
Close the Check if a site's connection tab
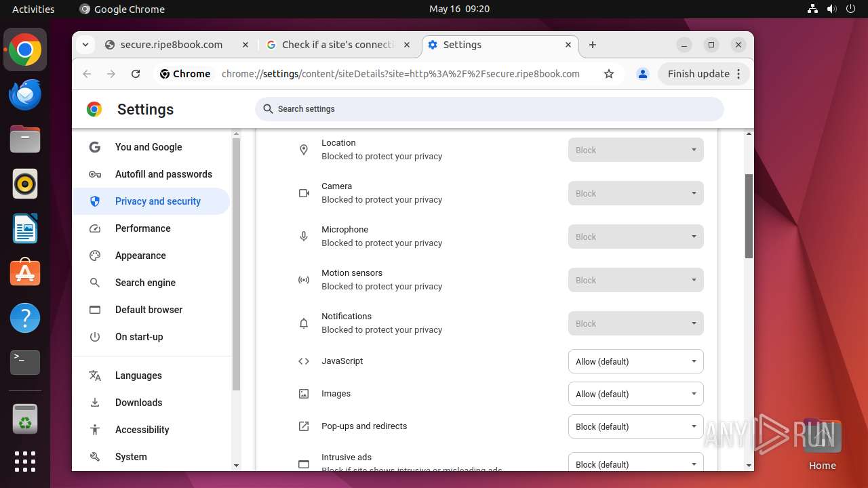407,45
